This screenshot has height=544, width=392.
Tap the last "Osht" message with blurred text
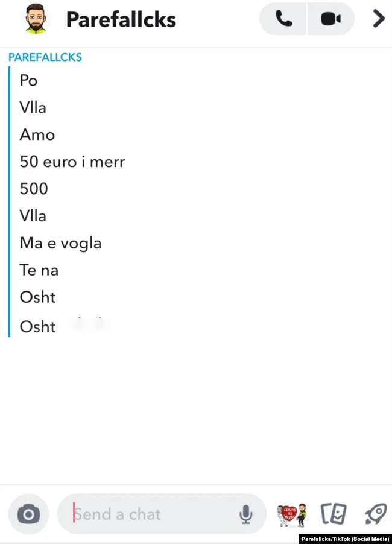[x=38, y=327]
